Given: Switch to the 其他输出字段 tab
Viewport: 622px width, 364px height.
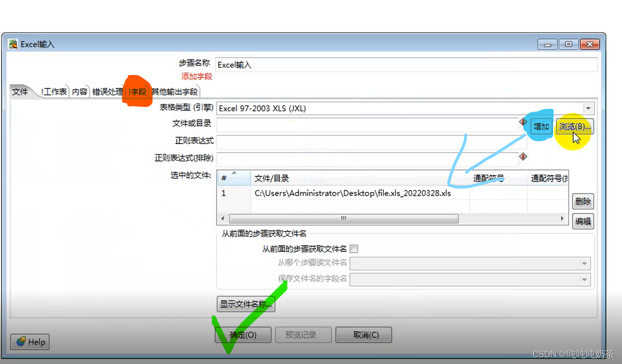Looking at the screenshot, I should tap(175, 92).
